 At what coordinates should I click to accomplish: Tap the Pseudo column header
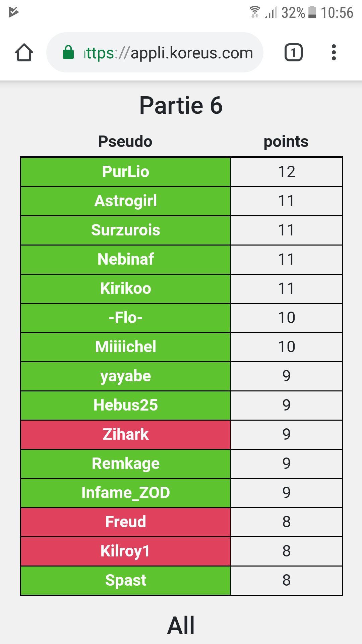coord(125,141)
